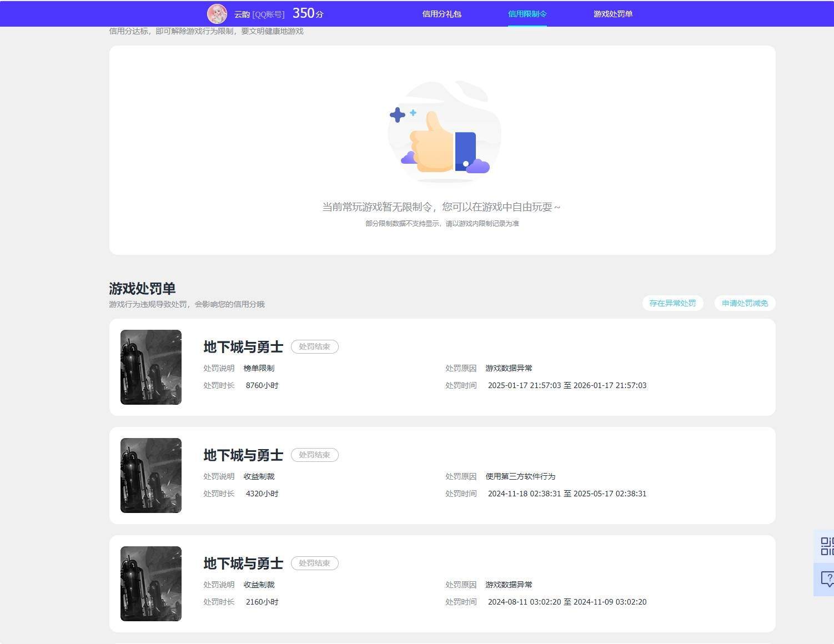This screenshot has height=644, width=834.
Task: Select the 8760小时 duration value
Action: [x=262, y=385]
